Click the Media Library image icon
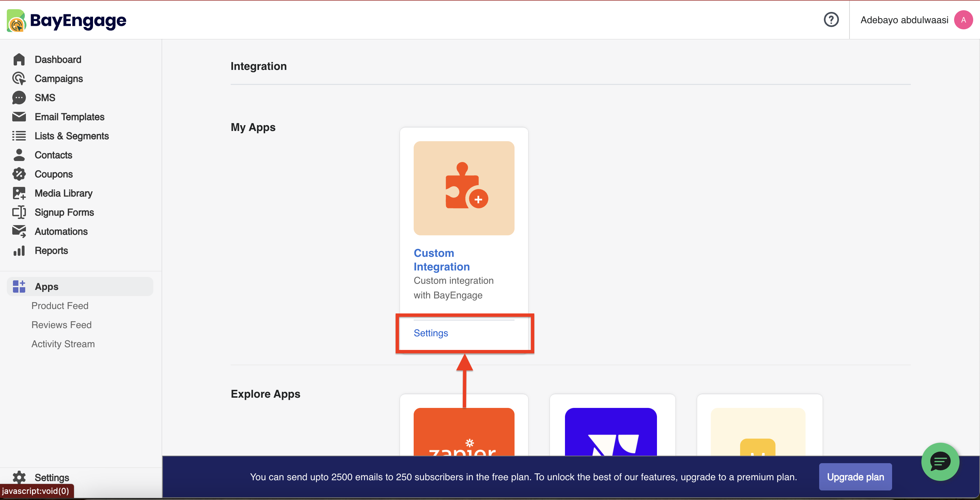This screenshot has width=980, height=500. 19,193
